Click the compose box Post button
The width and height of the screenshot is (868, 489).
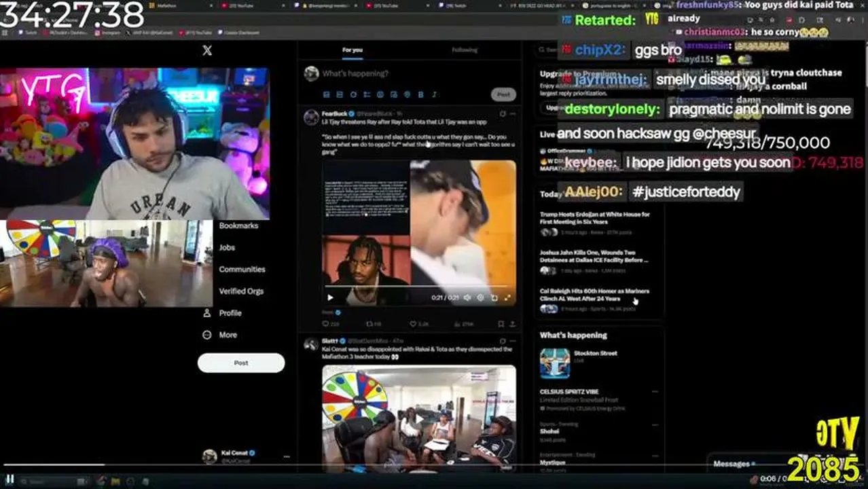503,94
